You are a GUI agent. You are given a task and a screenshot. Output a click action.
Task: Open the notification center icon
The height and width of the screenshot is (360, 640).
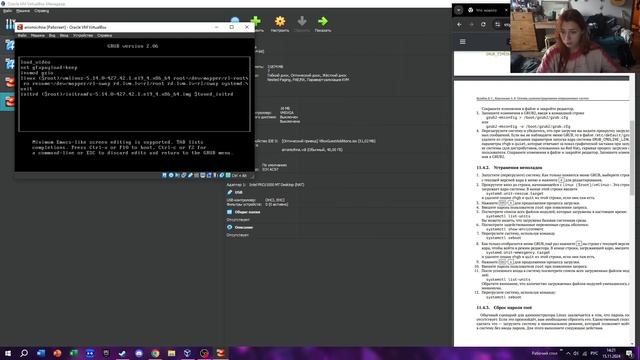click(x=629, y=353)
